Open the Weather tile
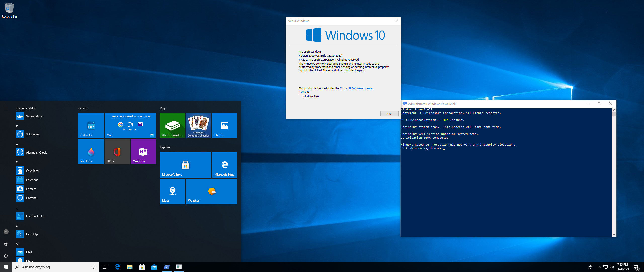The width and height of the screenshot is (644, 272). click(212, 191)
